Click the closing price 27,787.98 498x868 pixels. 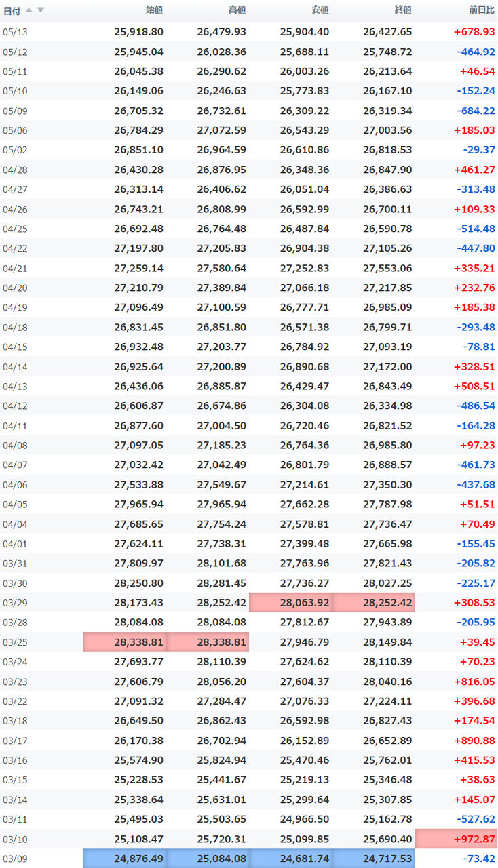click(387, 504)
